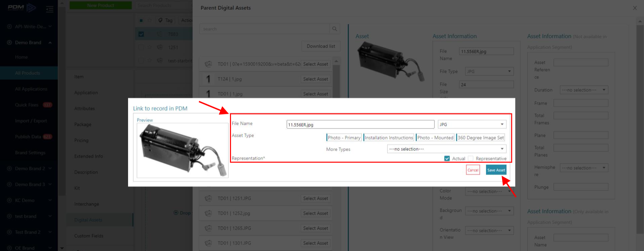Click the File Name input in dialog
The image size is (644, 251).
[x=360, y=124]
